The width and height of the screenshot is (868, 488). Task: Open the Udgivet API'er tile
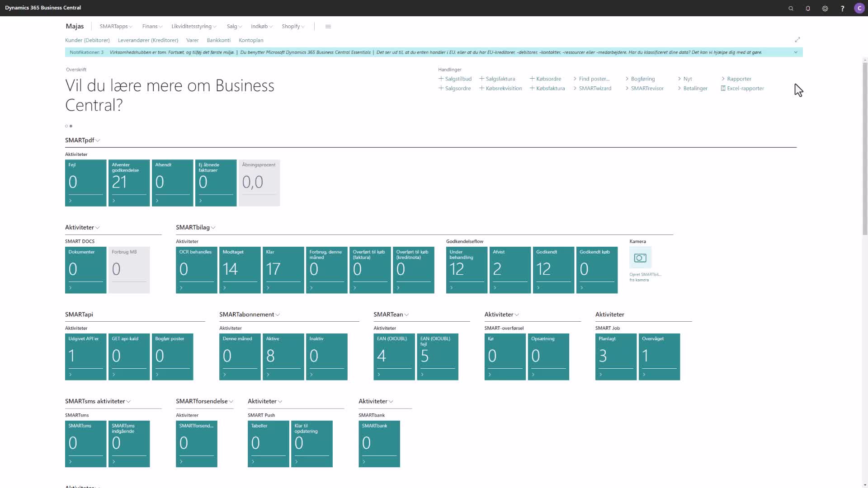[x=85, y=357]
